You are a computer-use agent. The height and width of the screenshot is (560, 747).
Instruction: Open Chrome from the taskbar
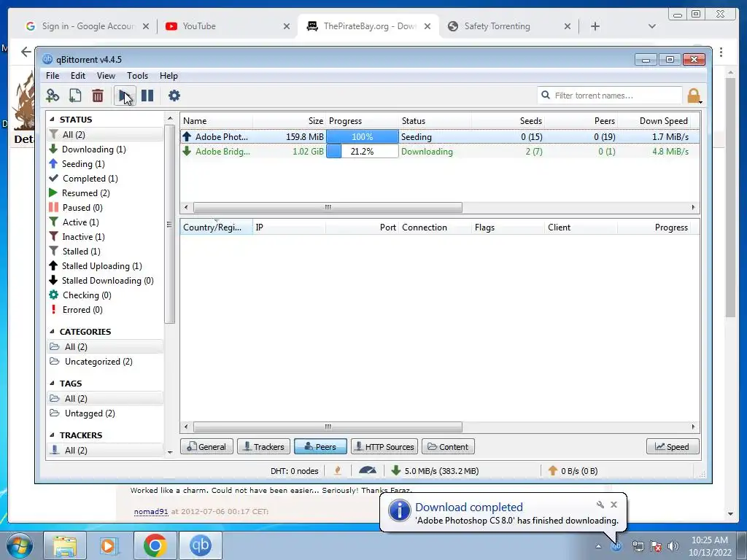click(155, 545)
